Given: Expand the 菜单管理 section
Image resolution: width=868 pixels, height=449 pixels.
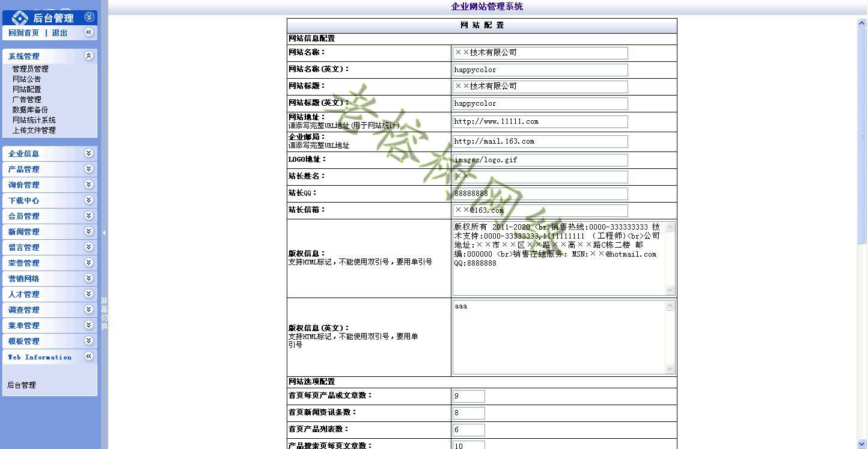Looking at the screenshot, I should [89, 325].
